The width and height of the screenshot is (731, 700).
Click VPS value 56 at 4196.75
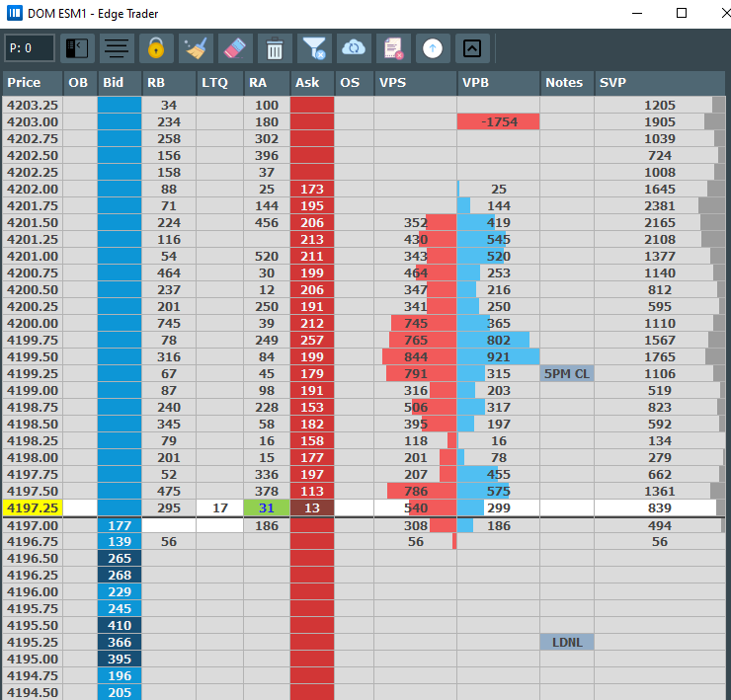point(415,541)
